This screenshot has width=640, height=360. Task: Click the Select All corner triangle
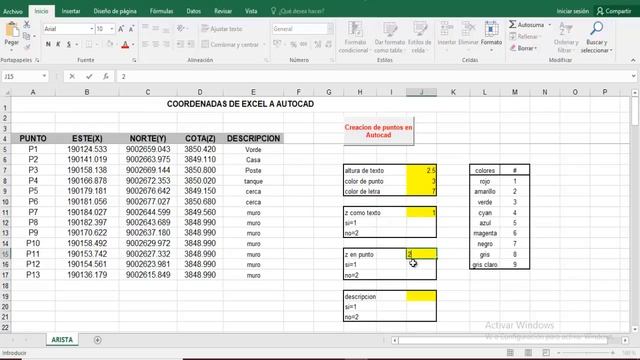[x=6, y=93]
